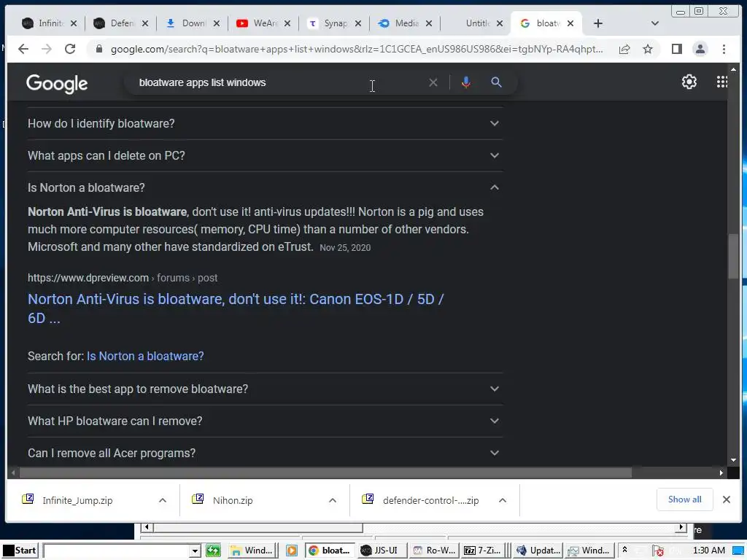747x560 pixels.
Task: Open the Chrome three-dot menu
Action: point(724,49)
